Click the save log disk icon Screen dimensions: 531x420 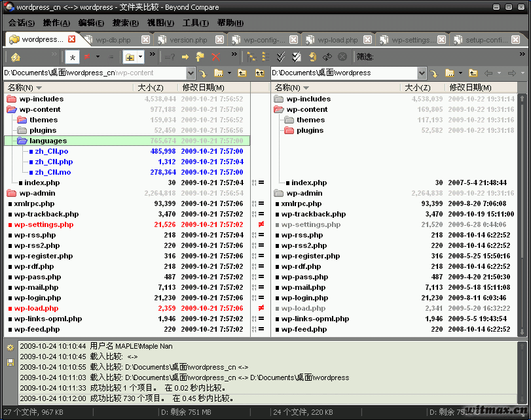tap(10, 362)
